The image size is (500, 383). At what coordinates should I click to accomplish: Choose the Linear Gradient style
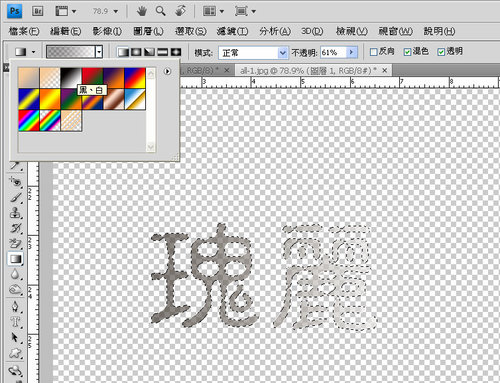coord(123,52)
